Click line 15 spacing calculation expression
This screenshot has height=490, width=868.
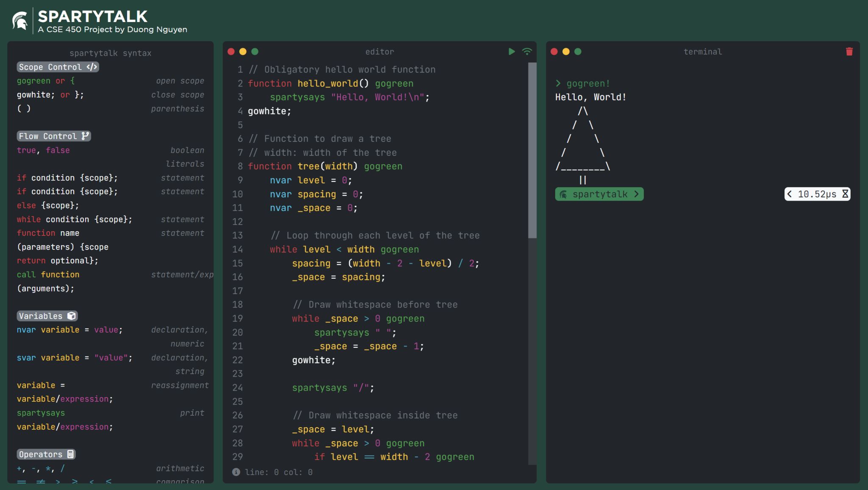[x=386, y=263]
